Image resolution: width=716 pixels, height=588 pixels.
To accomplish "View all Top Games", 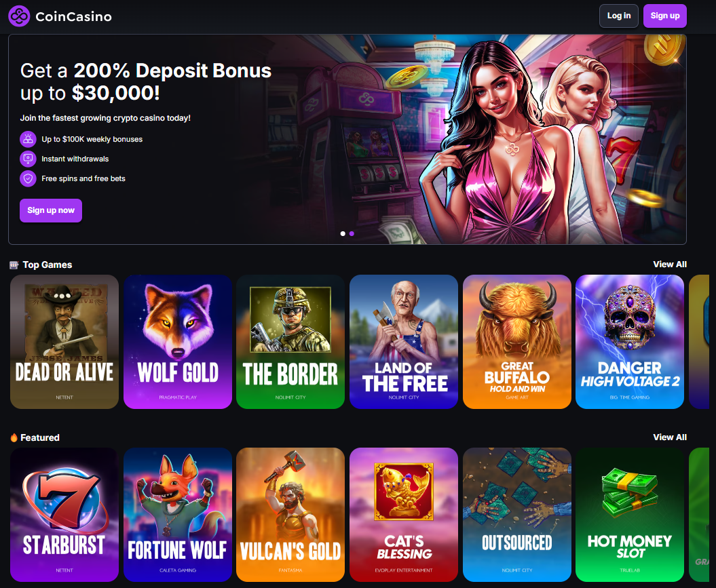I will point(670,264).
